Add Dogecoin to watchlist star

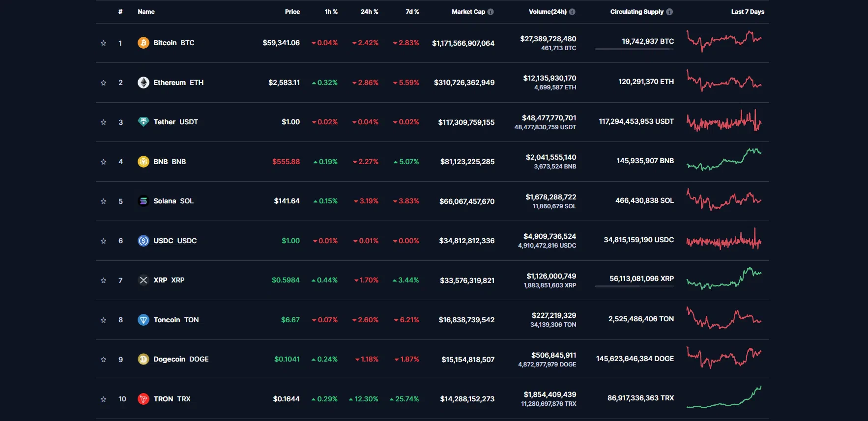[x=103, y=360]
